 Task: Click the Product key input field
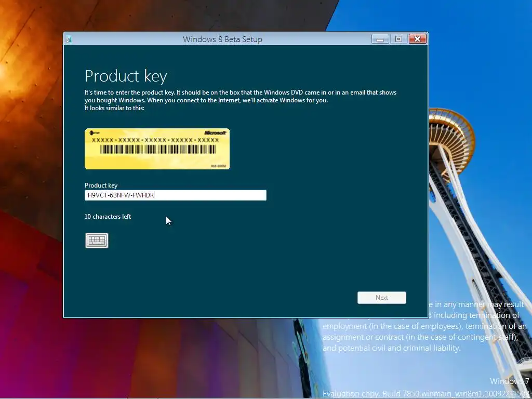pyautogui.click(x=176, y=195)
